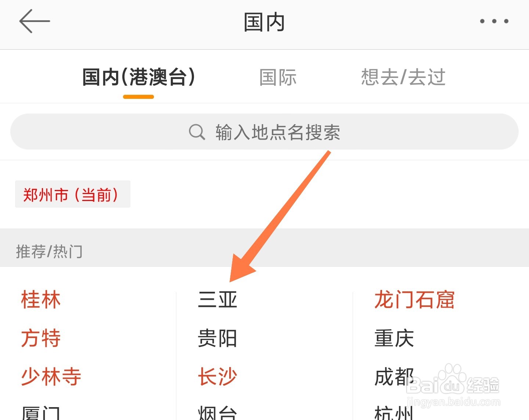Pick 贵阳 from the list
The image size is (529, 420).
pyautogui.click(x=217, y=338)
